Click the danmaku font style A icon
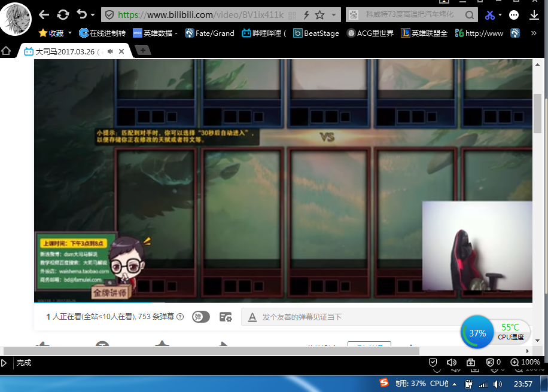Image resolution: width=548 pixels, height=392 pixels. (252, 317)
